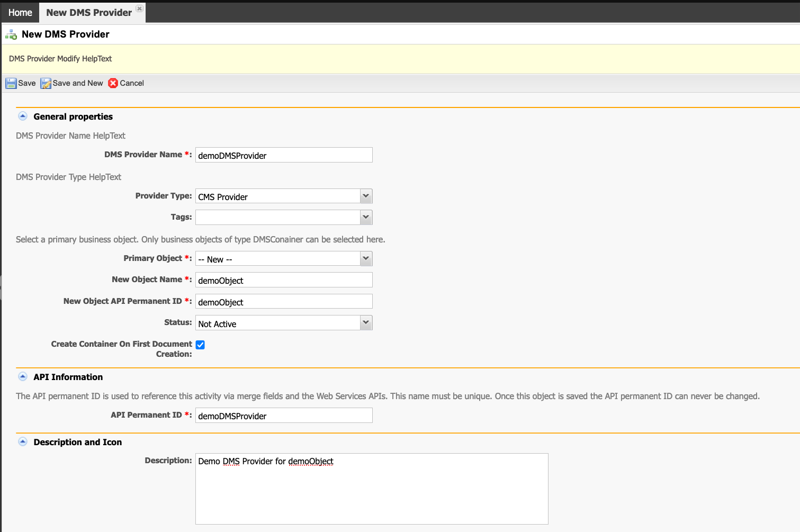The height and width of the screenshot is (532, 800).
Task: Click the API Information heading
Action: click(x=68, y=377)
